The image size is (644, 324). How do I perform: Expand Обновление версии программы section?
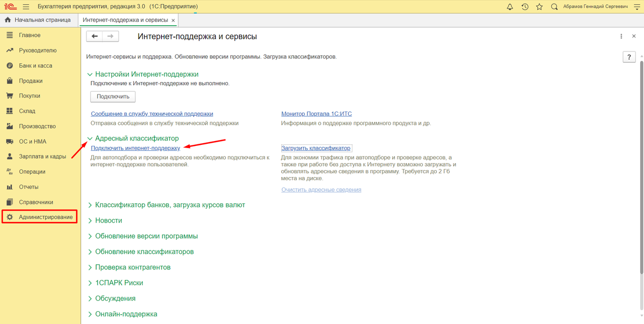coord(90,236)
